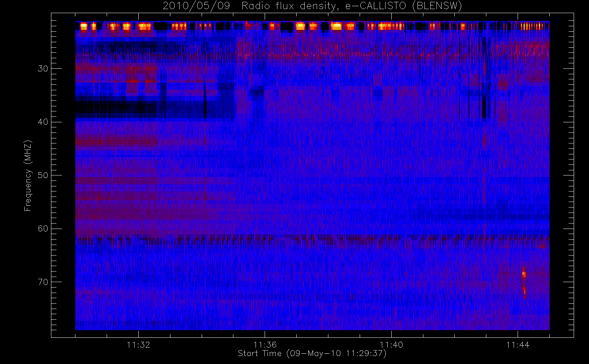The width and height of the screenshot is (589, 364).
Task: Click the 50 frequency tick label
Action: point(43,175)
